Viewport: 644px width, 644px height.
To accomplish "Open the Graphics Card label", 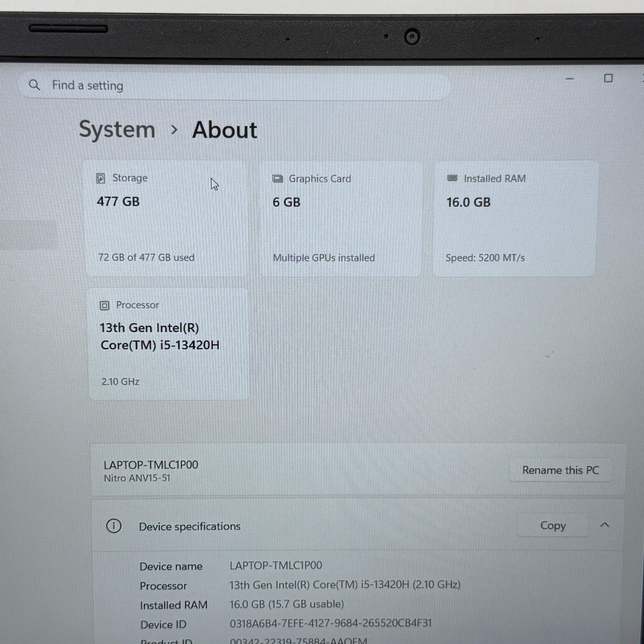I will (320, 179).
